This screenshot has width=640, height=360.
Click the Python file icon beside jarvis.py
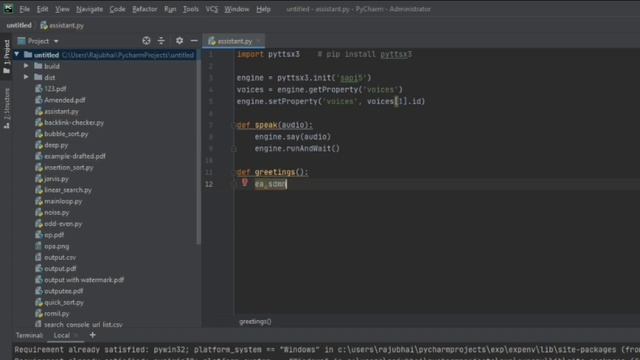[39, 179]
